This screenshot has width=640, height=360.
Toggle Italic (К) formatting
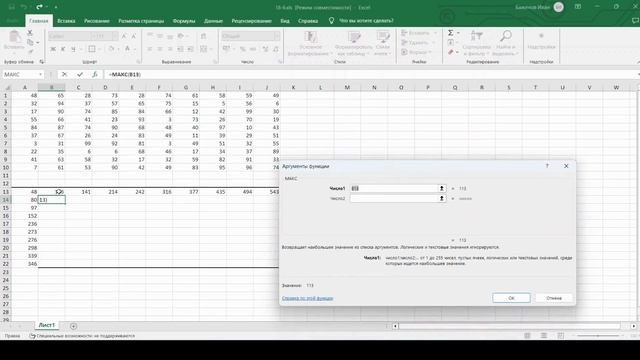pyautogui.click(x=63, y=49)
